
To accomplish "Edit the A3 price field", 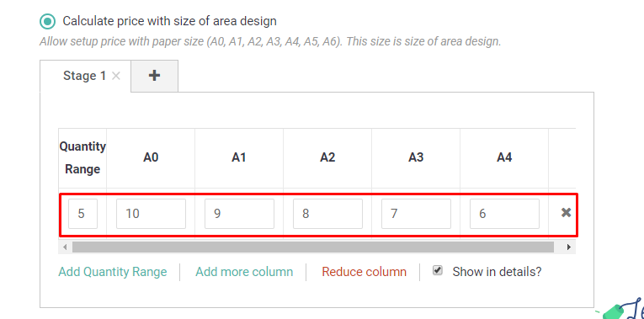I will 416,214.
